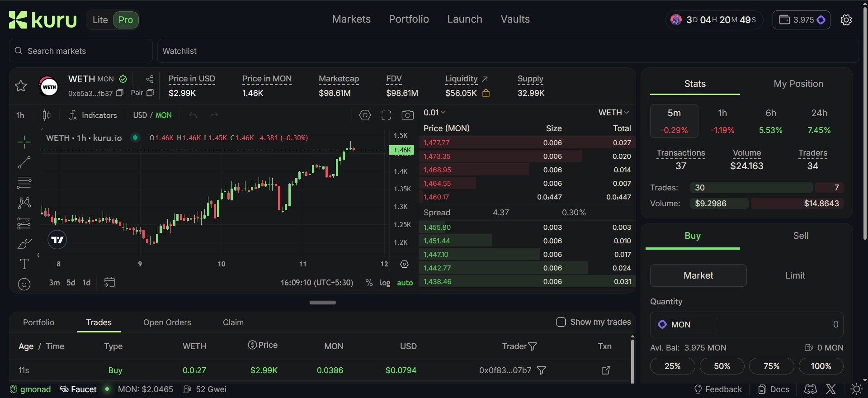Select the Limit order type
This screenshot has height=398, width=868.
(795, 275)
